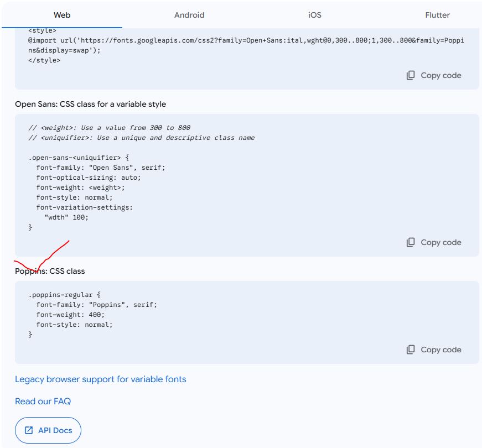The height and width of the screenshot is (448, 482).
Task: Click 'font-weight: <weight>;' line
Action: [x=81, y=187]
